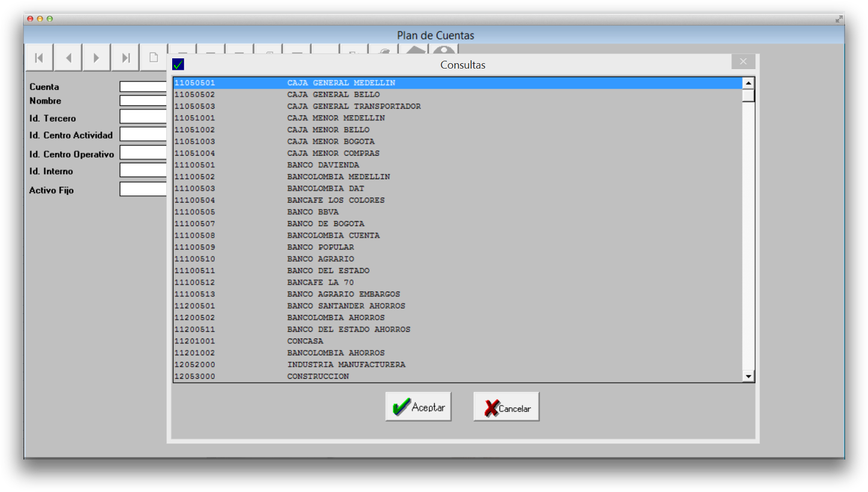The height and width of the screenshot is (492, 868).
Task: Click the scroll-up arrow of the account list
Action: (x=748, y=84)
